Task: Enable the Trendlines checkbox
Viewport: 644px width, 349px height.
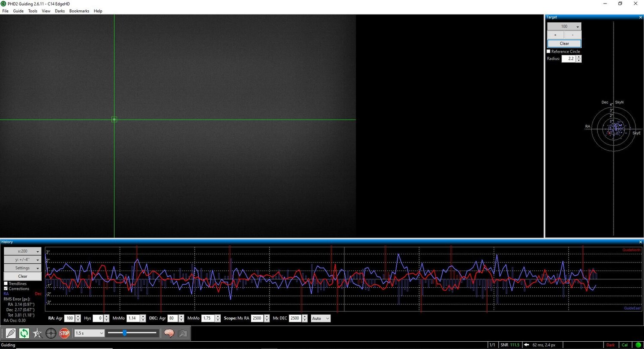Action: pyautogui.click(x=6, y=283)
